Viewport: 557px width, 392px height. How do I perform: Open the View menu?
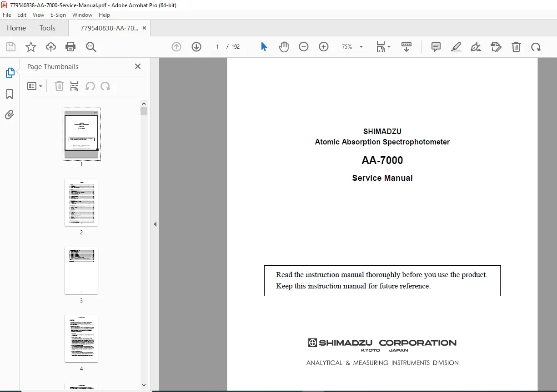pyautogui.click(x=38, y=15)
